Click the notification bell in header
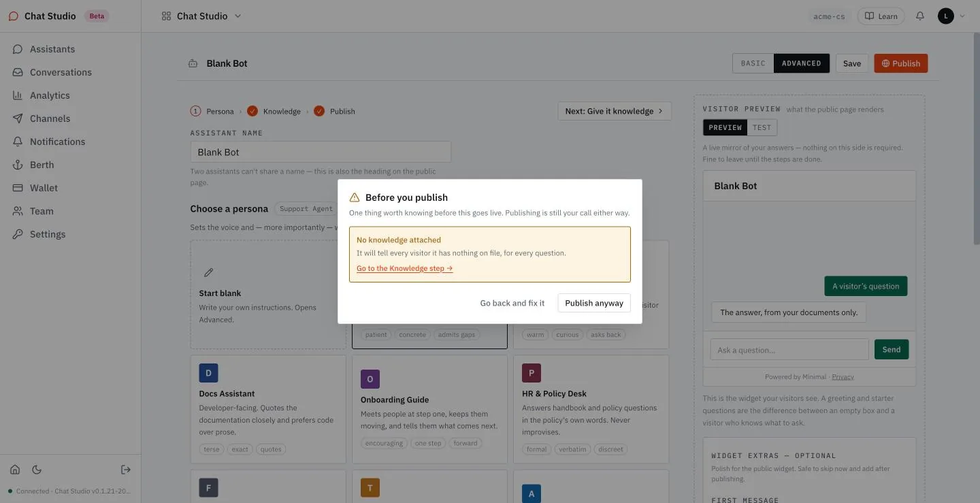The image size is (980, 503). (x=920, y=16)
